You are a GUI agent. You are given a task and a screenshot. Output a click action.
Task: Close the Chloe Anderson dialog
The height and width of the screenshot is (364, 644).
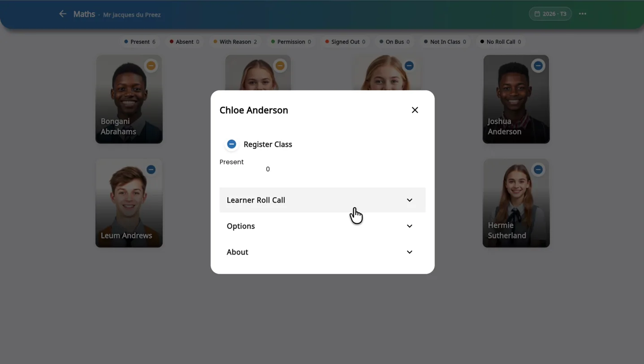click(x=415, y=110)
